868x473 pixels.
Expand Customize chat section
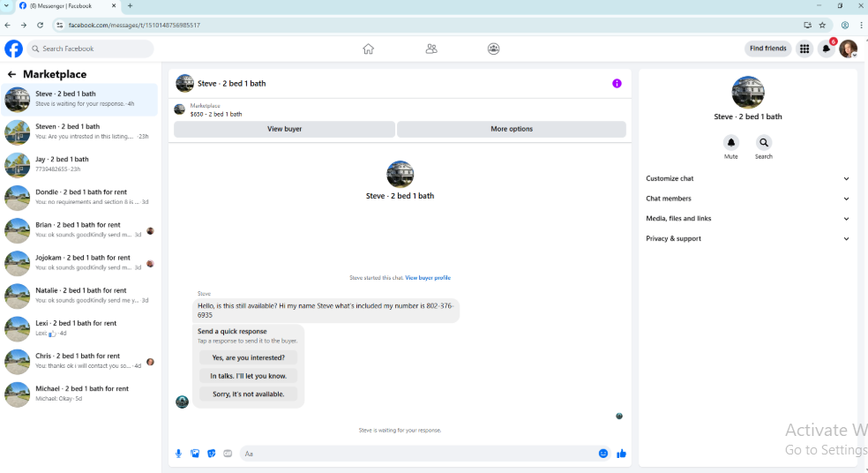(x=747, y=178)
